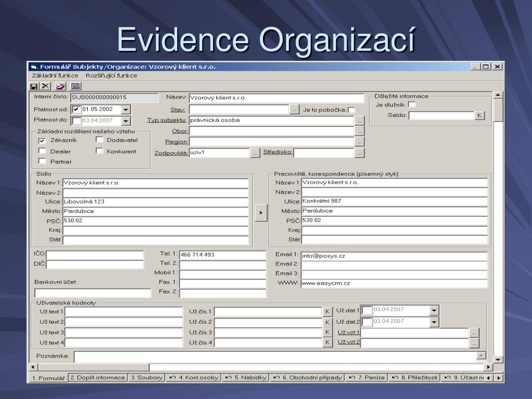Switch to the 5. Nabídky tab

(246, 377)
